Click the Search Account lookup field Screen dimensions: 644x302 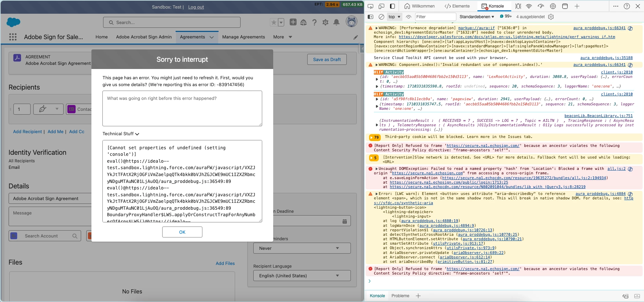tap(45, 236)
